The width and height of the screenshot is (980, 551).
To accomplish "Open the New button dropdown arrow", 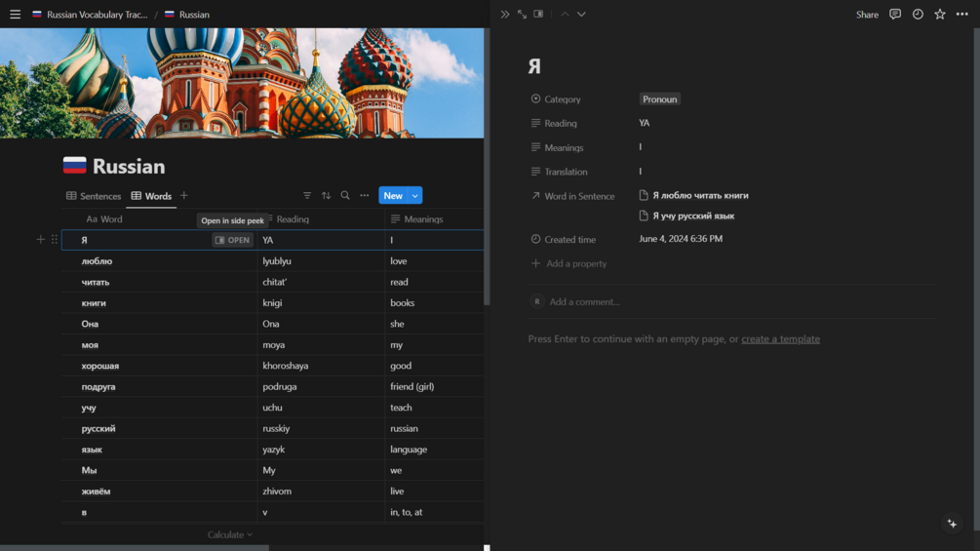I will click(x=415, y=196).
